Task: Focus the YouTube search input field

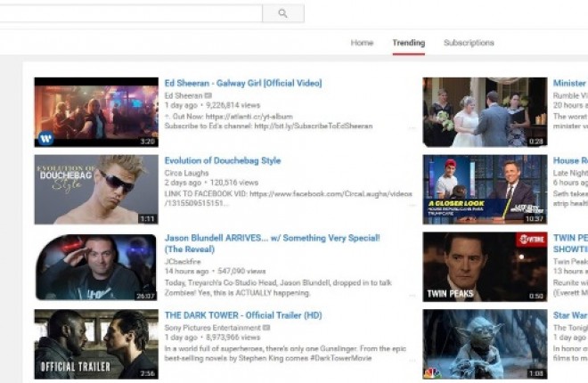Action: (x=131, y=13)
